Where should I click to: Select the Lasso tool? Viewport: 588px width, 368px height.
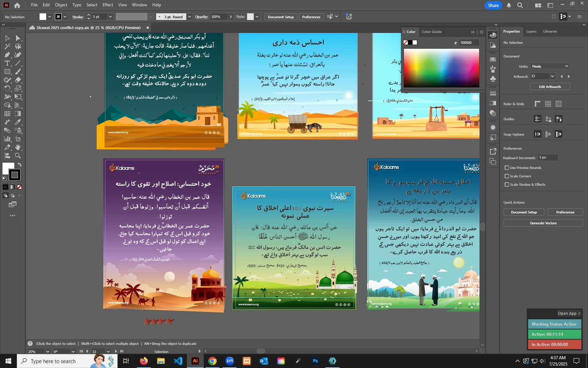pos(18,46)
